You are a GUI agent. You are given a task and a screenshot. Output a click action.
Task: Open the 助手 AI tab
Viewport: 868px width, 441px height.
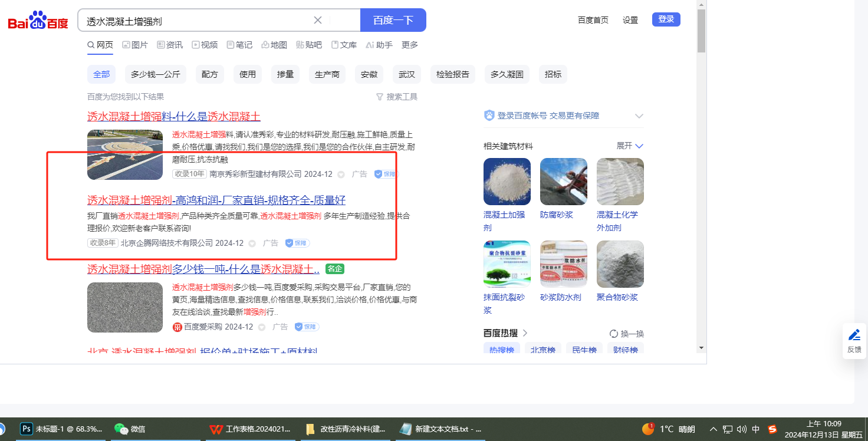coord(379,45)
